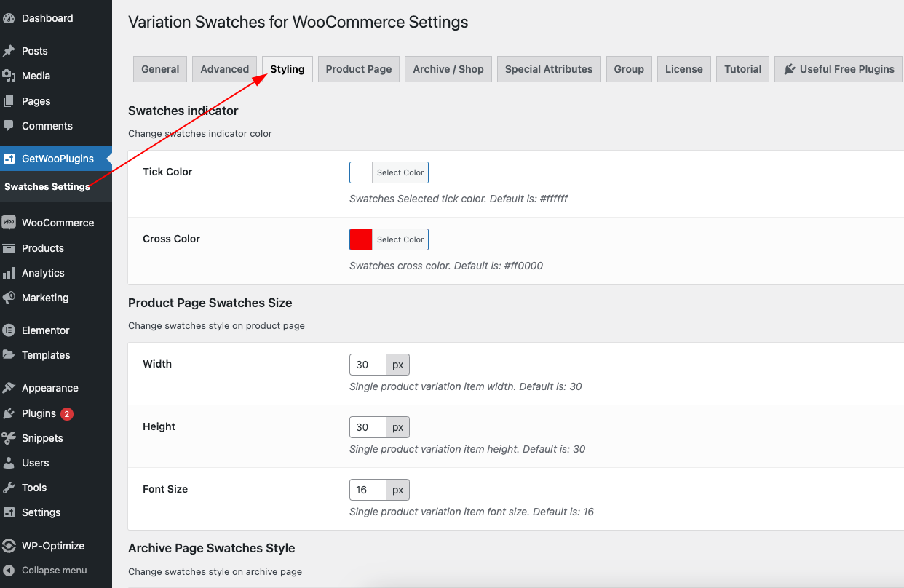
Task: Open the Product Page tab
Action: pos(359,69)
